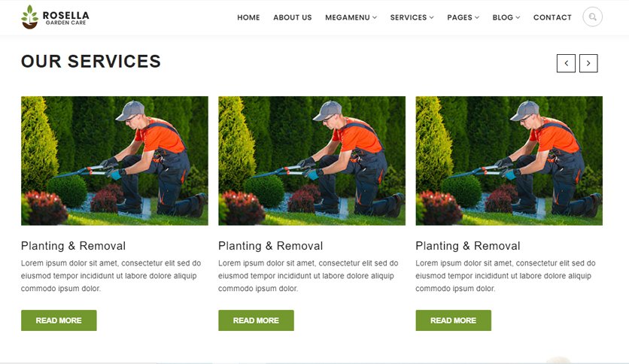Click Read More on first service card
Screen dimensions: 629x364
(59, 320)
